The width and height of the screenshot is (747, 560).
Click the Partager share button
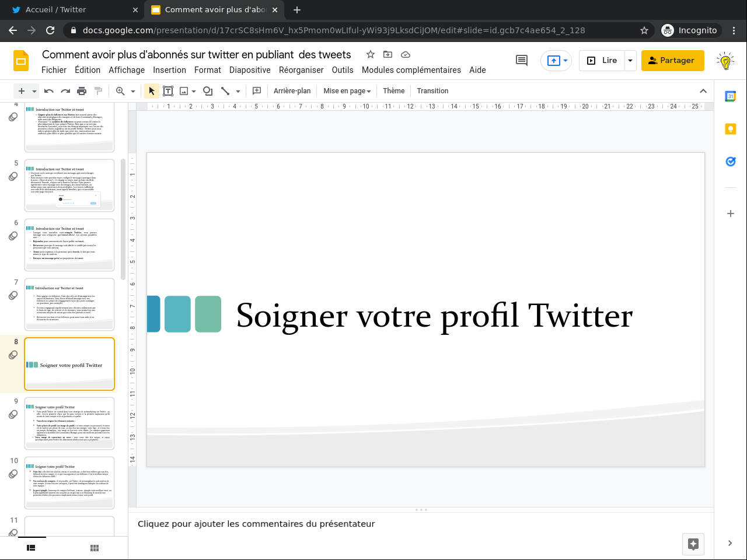(x=672, y=60)
